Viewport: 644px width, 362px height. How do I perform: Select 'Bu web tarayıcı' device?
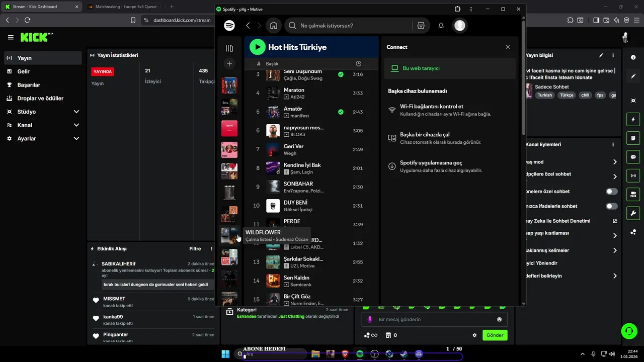point(450,68)
